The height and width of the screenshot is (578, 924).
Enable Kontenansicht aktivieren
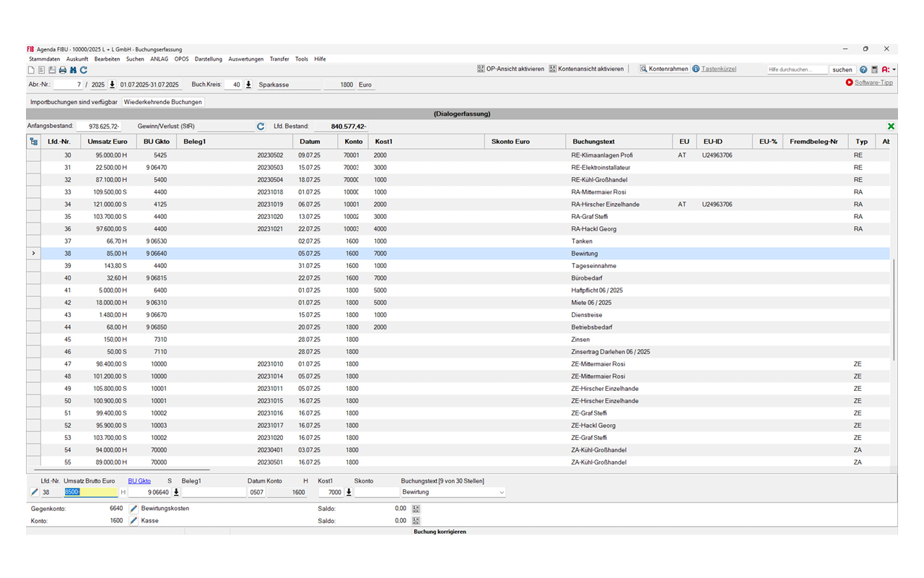585,69
